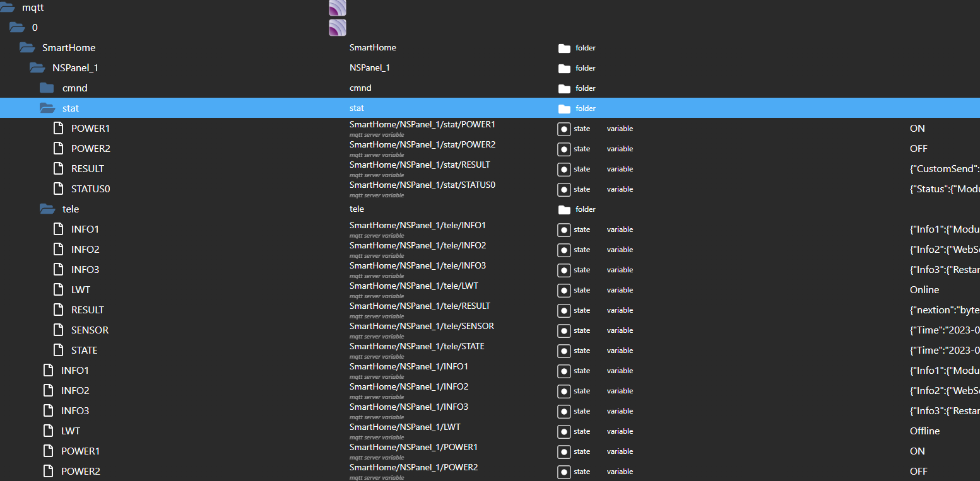Click the nextion value of tele/RESULT

point(945,310)
